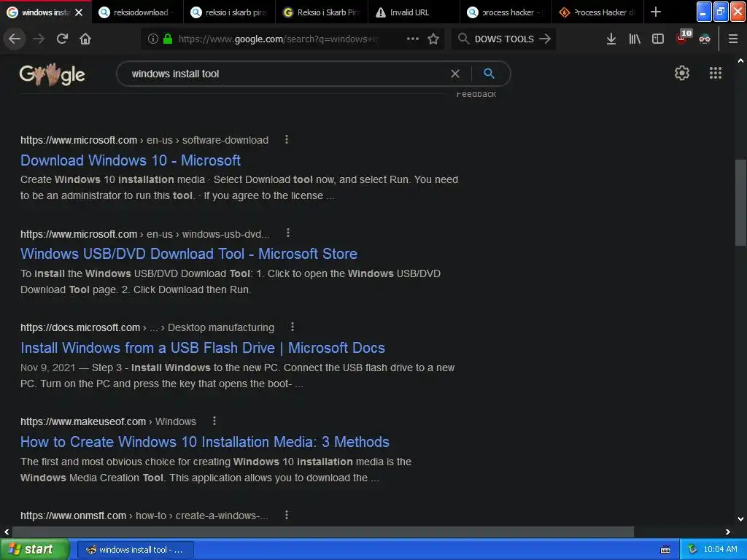Click https://www.onmsft.com breadcrumb text
The width and height of the screenshot is (747, 560).
coord(73,516)
